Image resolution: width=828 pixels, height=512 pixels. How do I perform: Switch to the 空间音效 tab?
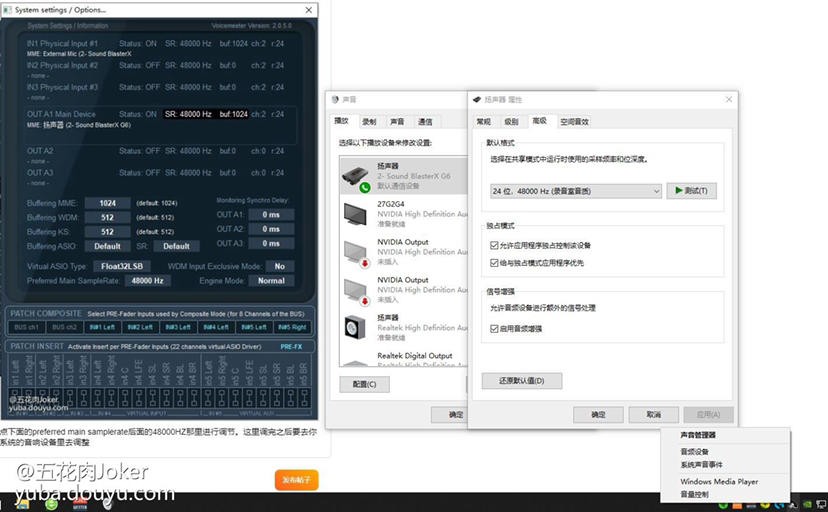click(x=575, y=121)
